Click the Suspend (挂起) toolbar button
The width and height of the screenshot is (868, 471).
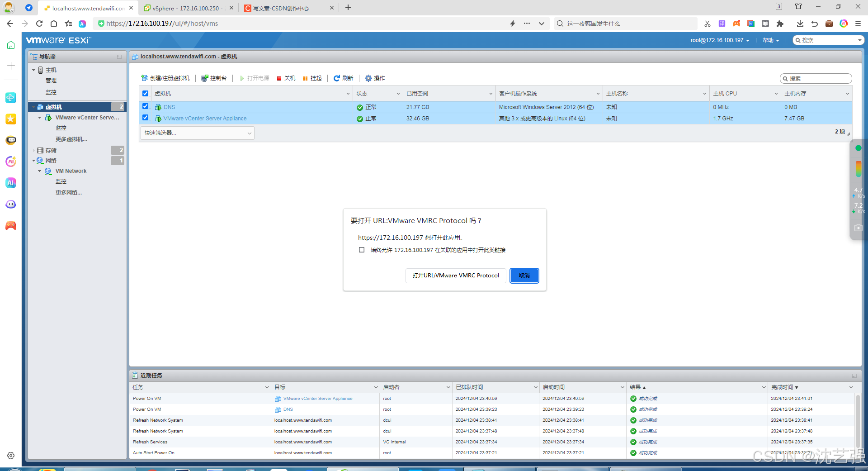312,78
